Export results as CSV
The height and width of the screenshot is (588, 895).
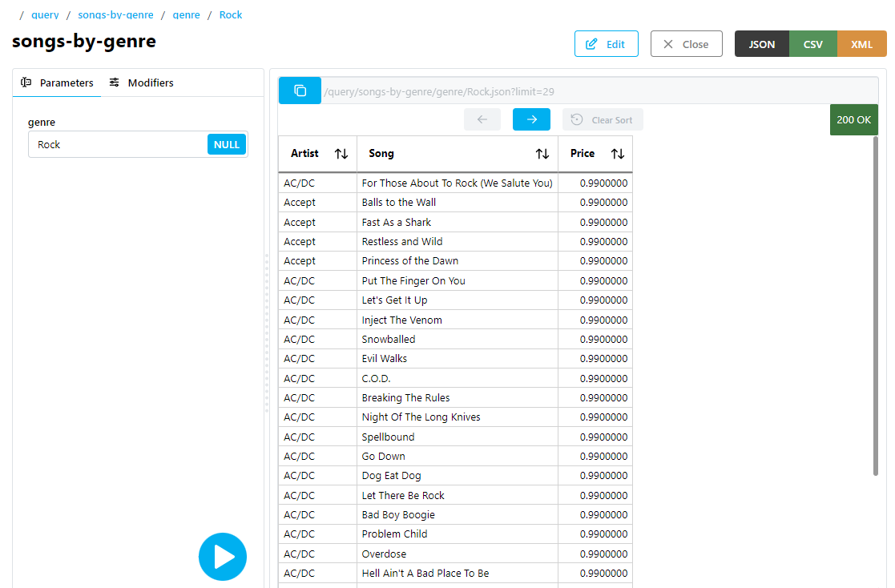point(812,44)
